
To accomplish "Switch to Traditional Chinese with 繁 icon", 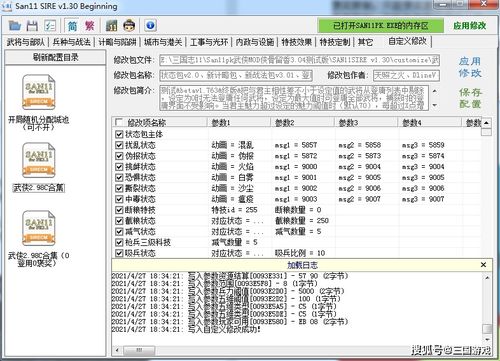I will pos(89,26).
